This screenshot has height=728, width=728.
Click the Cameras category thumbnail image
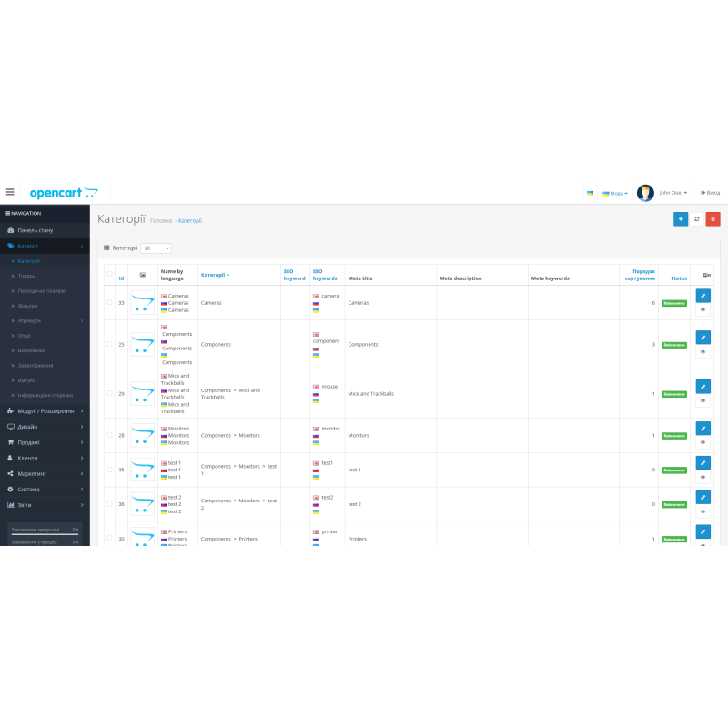[x=142, y=300]
